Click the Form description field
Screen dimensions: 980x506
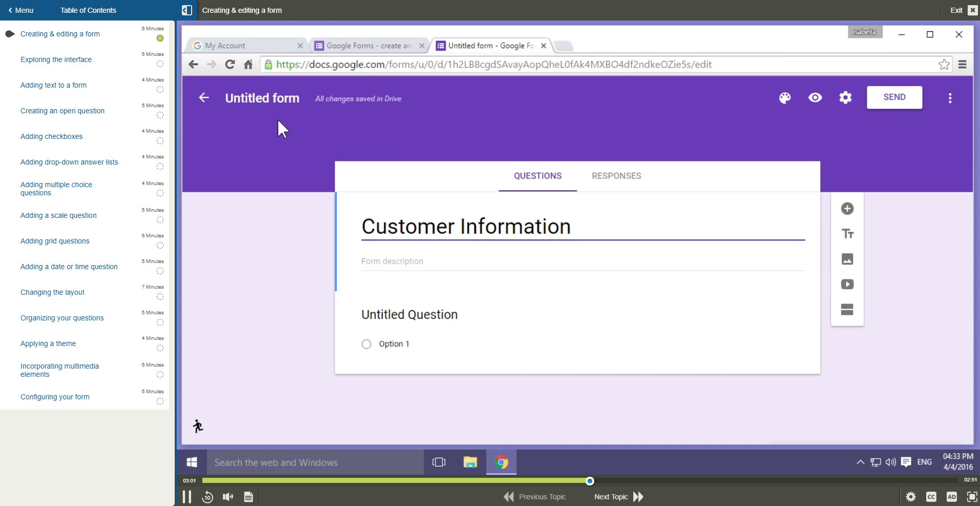point(461,261)
